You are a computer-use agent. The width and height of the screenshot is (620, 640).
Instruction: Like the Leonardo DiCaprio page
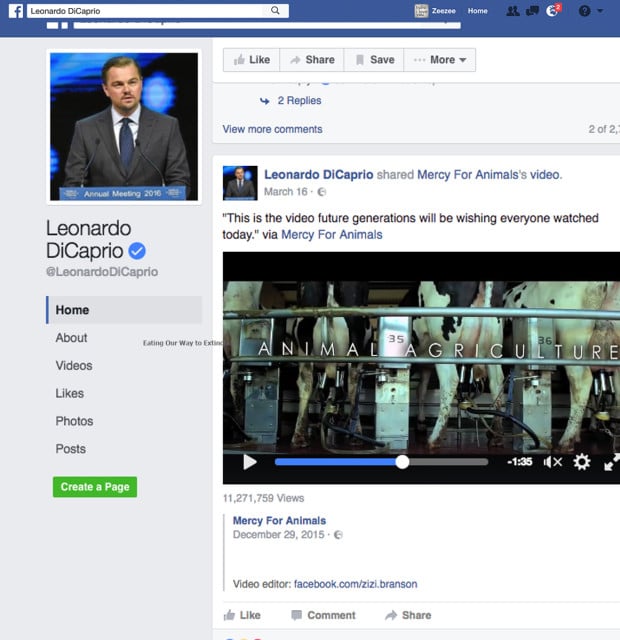tap(251, 60)
